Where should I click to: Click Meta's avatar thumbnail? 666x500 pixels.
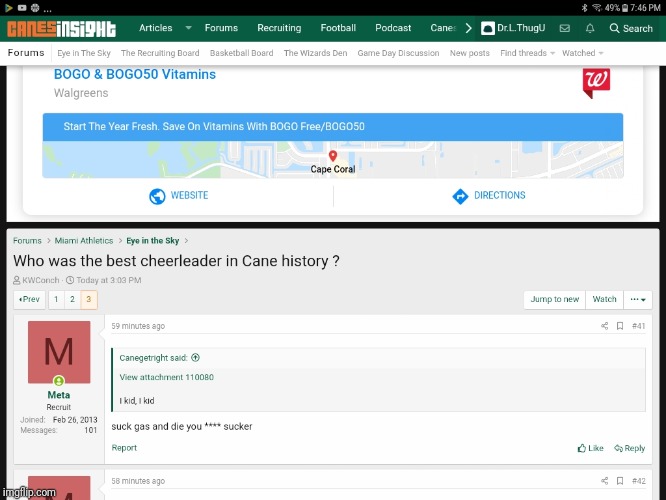(x=59, y=352)
